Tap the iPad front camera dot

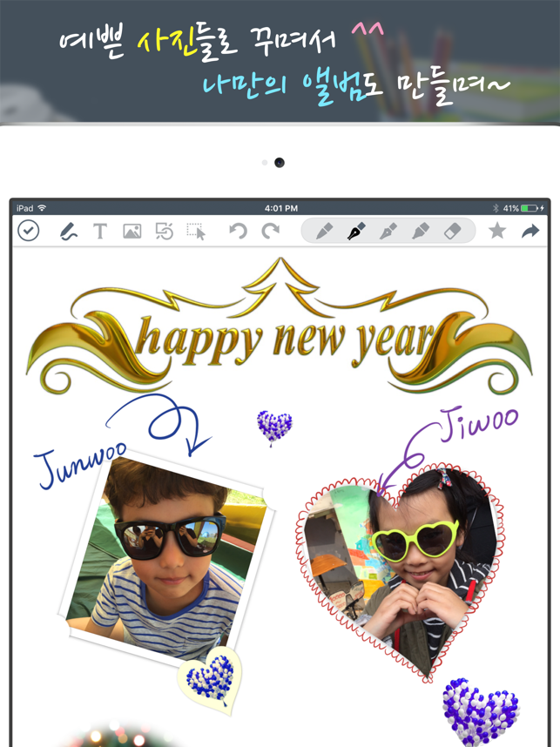point(280,163)
